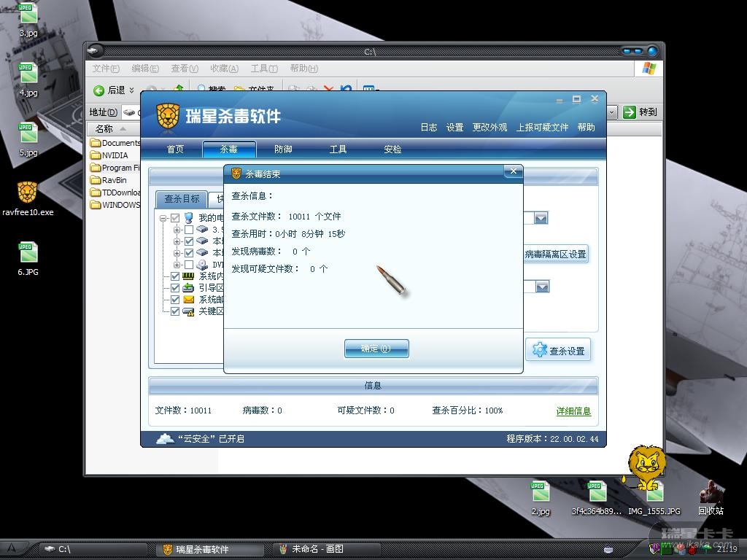The width and height of the screenshot is (747, 560).
Task: Click 更改外观 change appearance
Action: [x=489, y=127]
